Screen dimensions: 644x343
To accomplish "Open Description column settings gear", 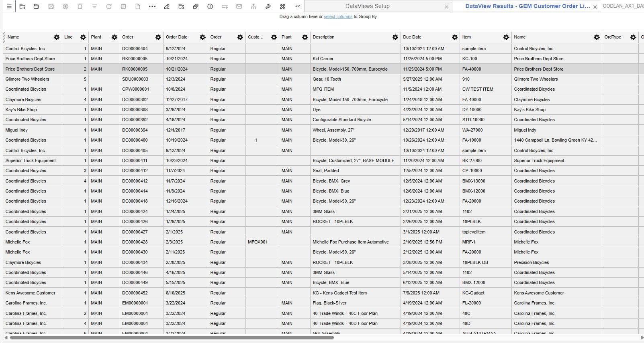I will point(395,37).
